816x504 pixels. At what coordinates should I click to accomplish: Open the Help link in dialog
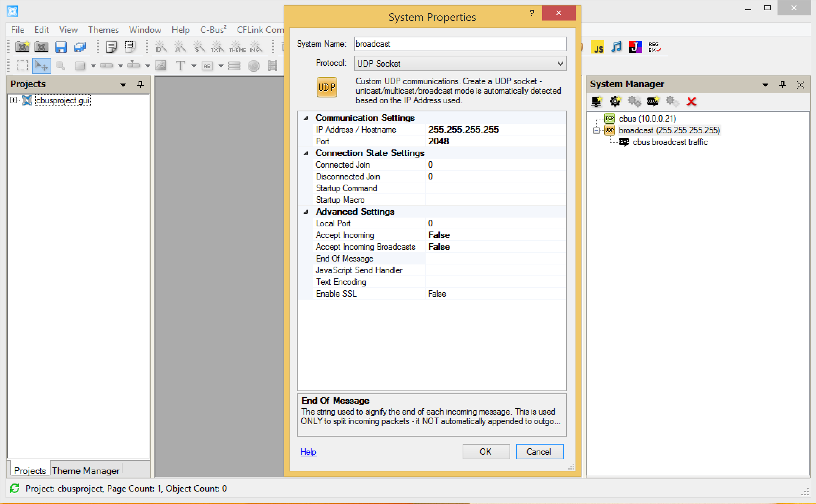pos(308,452)
